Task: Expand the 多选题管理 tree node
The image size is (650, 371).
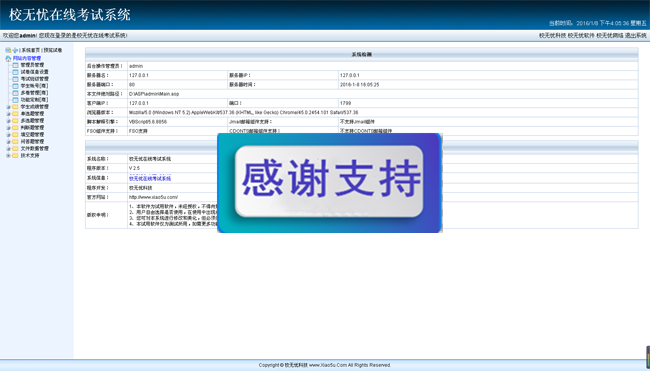Action: [8, 121]
